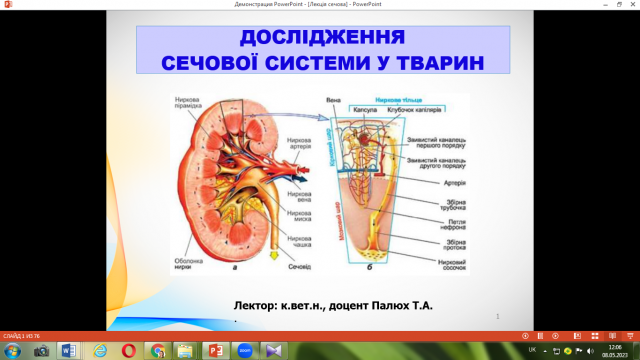640x360 pixels.
Task: Switch to Normal view icon
Action: pyautogui.click(x=577, y=336)
